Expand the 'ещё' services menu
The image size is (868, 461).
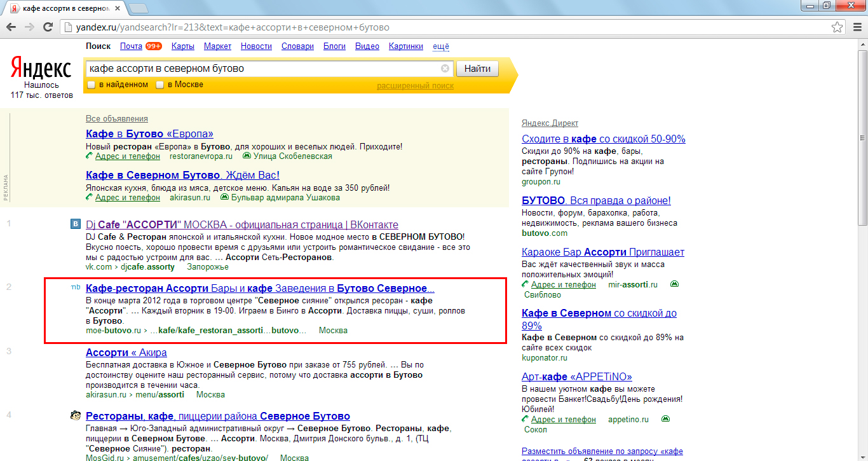pyautogui.click(x=441, y=46)
